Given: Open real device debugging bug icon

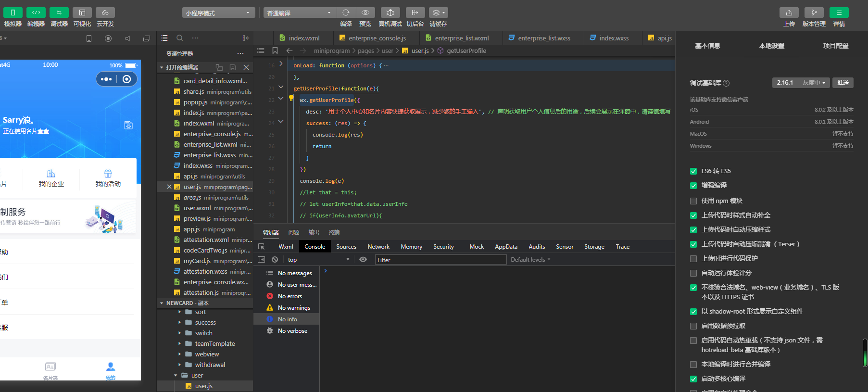Looking at the screenshot, I should click(390, 13).
